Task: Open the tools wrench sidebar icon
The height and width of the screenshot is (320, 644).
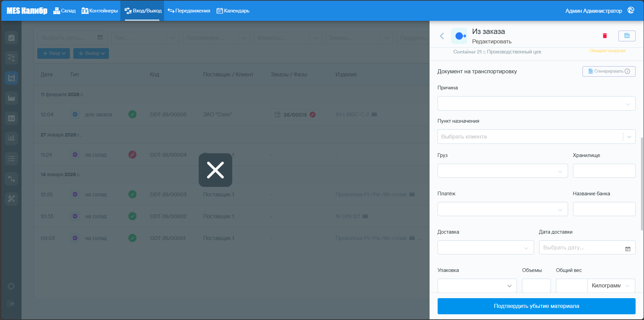Action: pyautogui.click(x=11, y=199)
